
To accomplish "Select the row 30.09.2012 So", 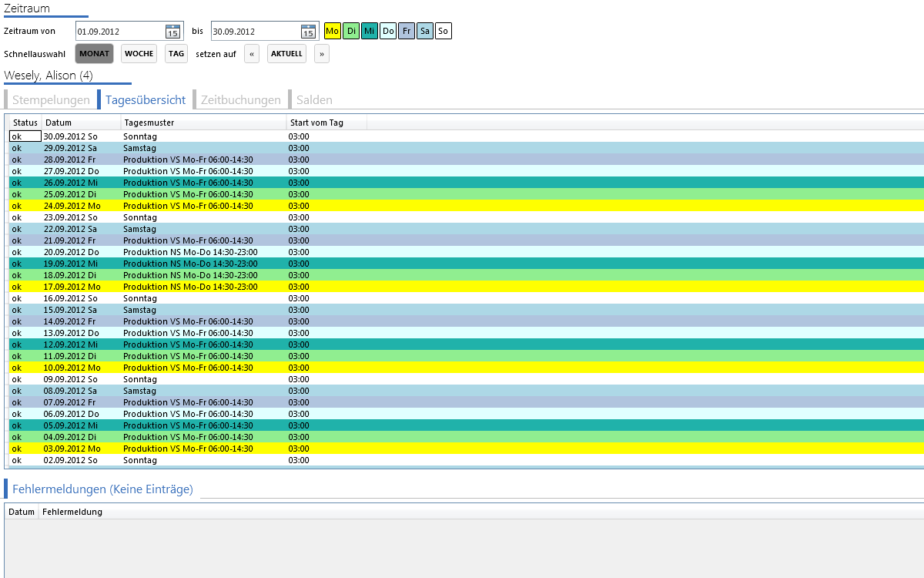I will tap(467, 136).
